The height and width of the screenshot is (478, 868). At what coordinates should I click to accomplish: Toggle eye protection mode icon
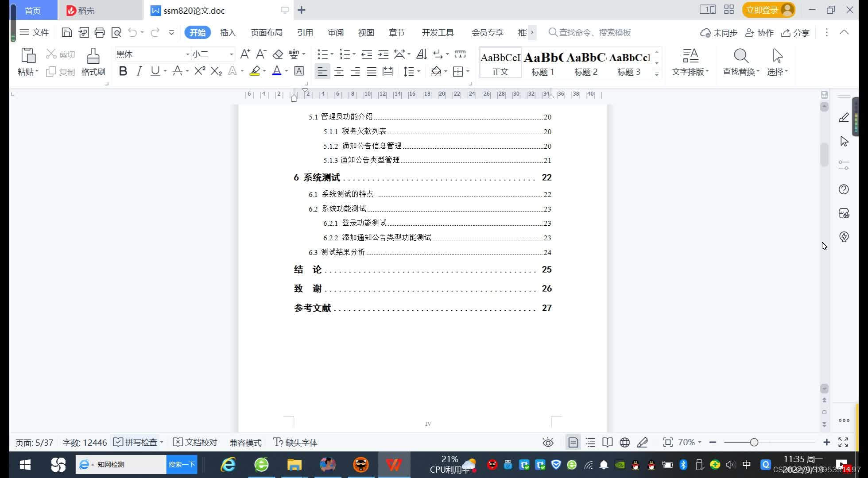tap(548, 443)
